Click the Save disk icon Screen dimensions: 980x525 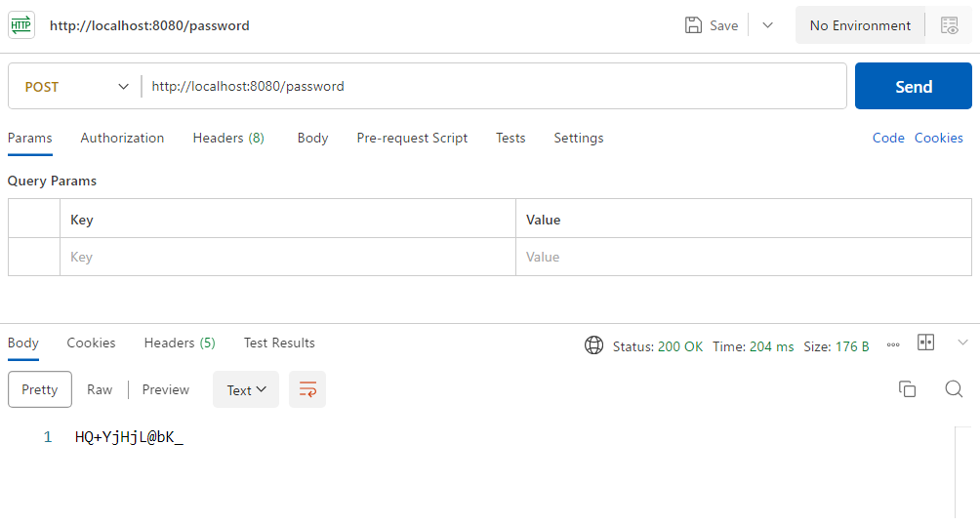[694, 25]
